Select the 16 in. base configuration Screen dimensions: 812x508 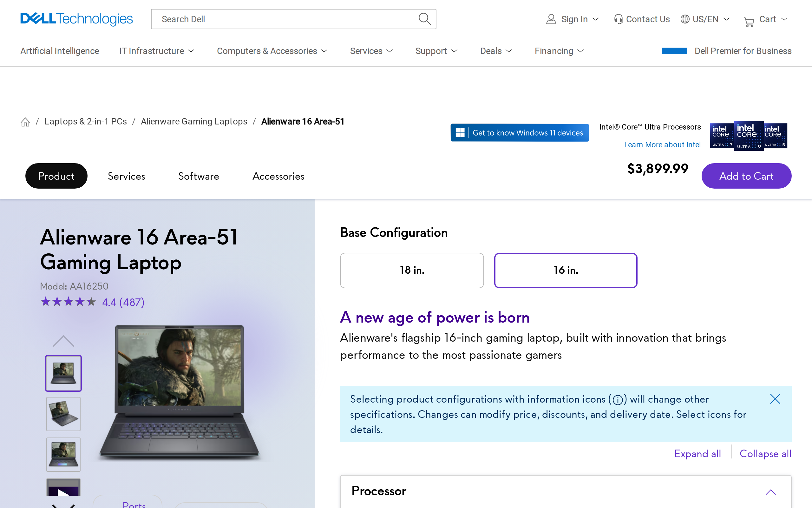point(565,270)
